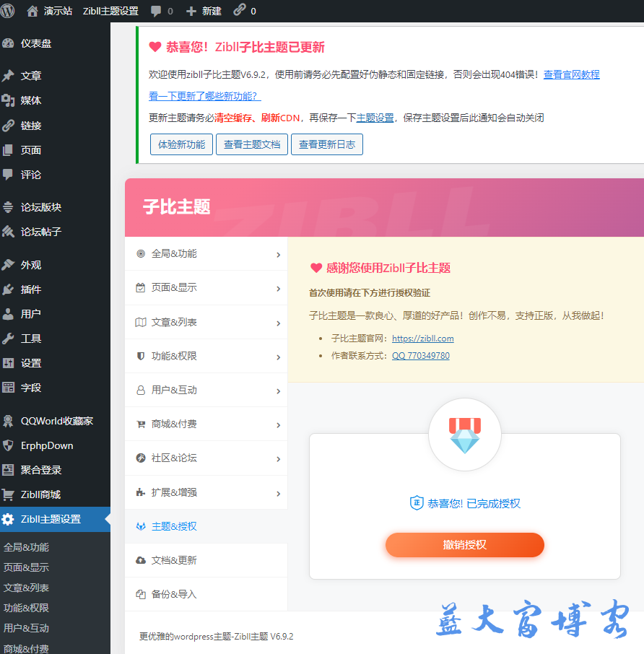Click the 功能&权限 shield icon in panel
Image resolution: width=644 pixels, height=654 pixels.
click(141, 356)
